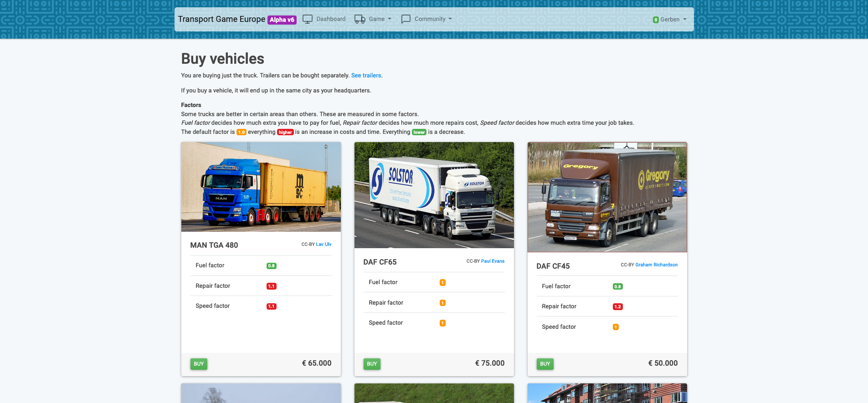Click the DAF CF45 truck photo

[x=607, y=197]
